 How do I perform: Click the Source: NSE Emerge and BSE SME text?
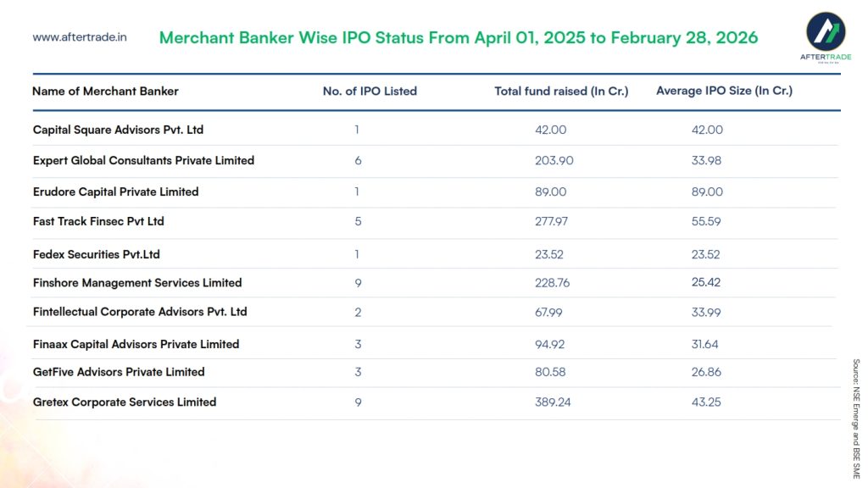pos(856,419)
